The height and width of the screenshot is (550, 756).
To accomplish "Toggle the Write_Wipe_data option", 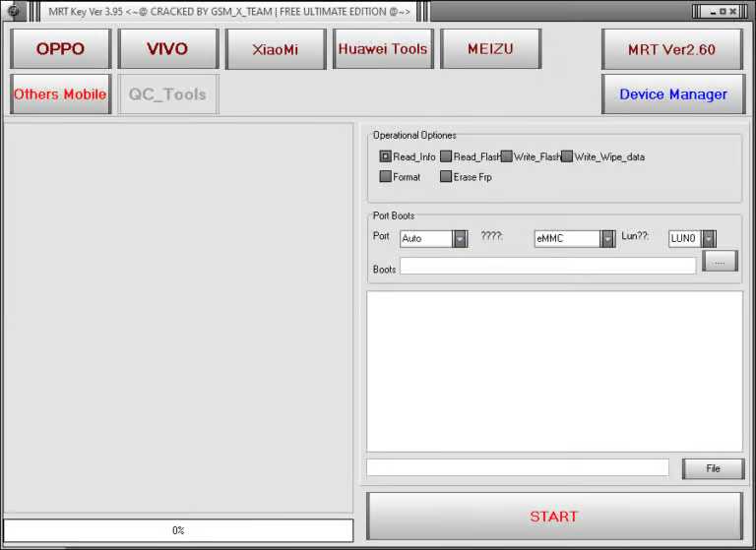I will coord(567,156).
